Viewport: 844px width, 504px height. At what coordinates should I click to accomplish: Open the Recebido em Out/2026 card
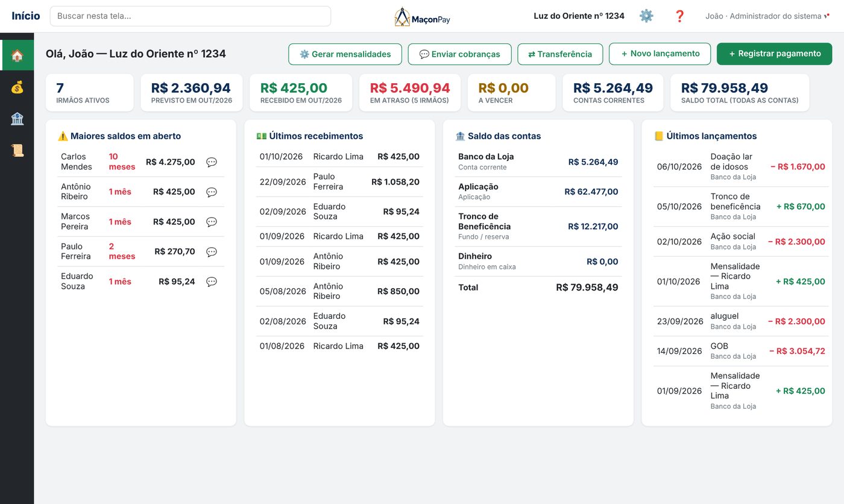coord(301,93)
